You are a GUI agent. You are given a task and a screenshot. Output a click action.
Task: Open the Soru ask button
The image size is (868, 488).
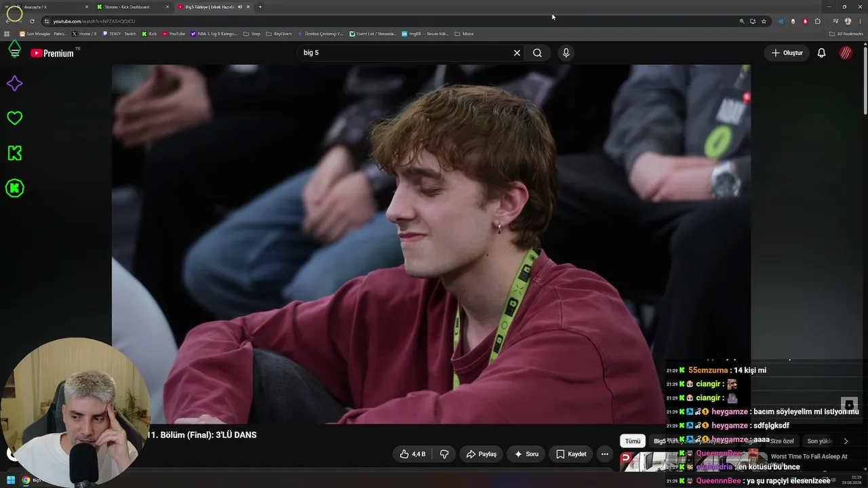click(526, 454)
